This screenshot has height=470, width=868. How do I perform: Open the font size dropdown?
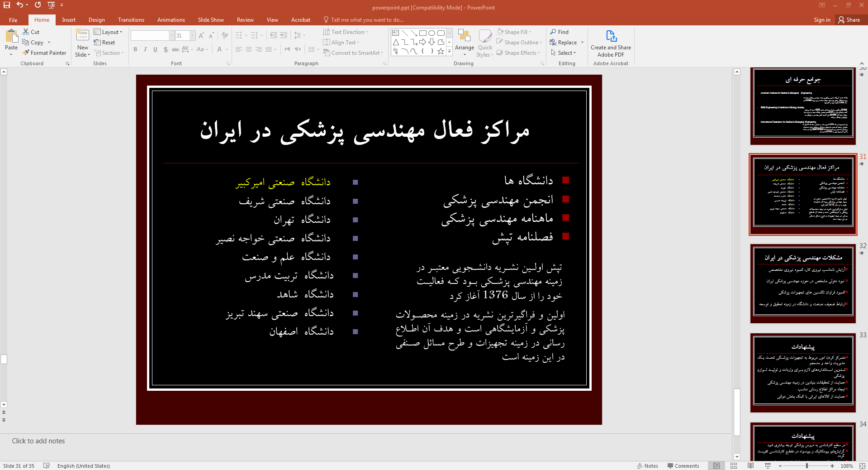coord(192,35)
